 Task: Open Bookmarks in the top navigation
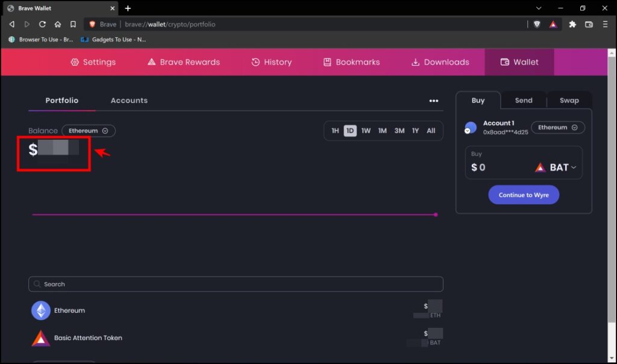pos(352,62)
